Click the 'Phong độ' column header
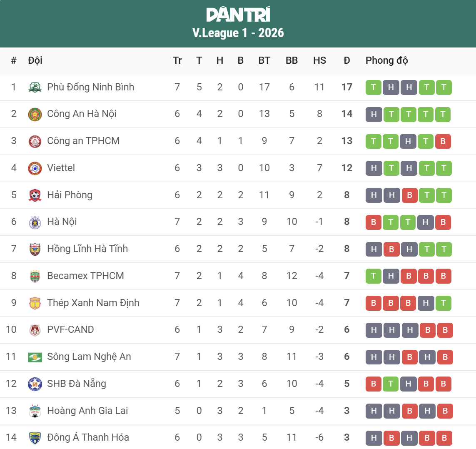476x449 pixels. click(x=386, y=60)
